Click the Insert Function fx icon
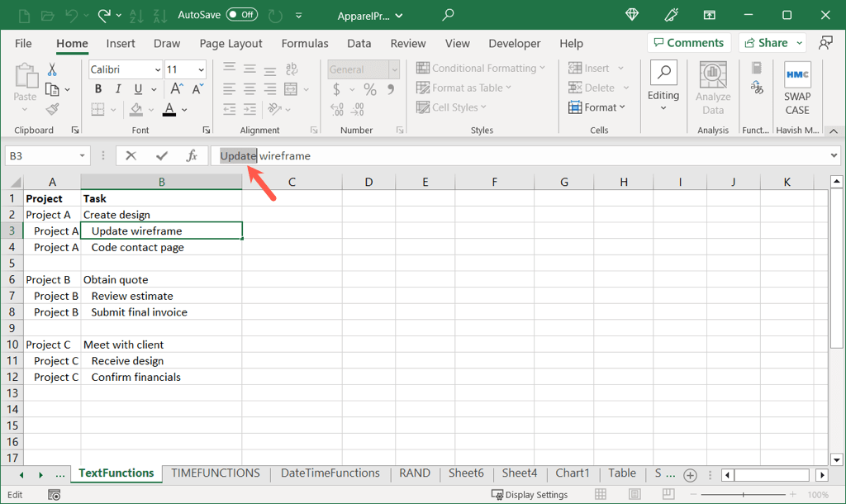The width and height of the screenshot is (846, 504). (192, 155)
